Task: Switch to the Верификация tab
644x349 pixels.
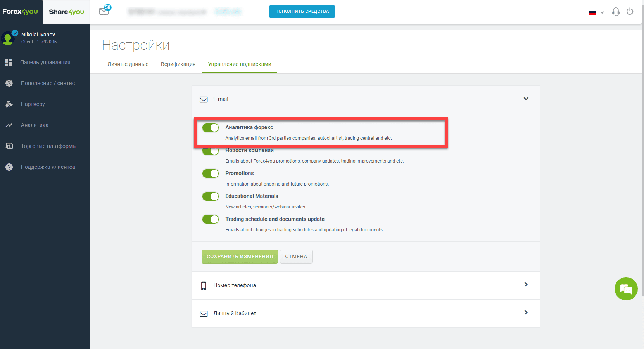Action: 178,64
